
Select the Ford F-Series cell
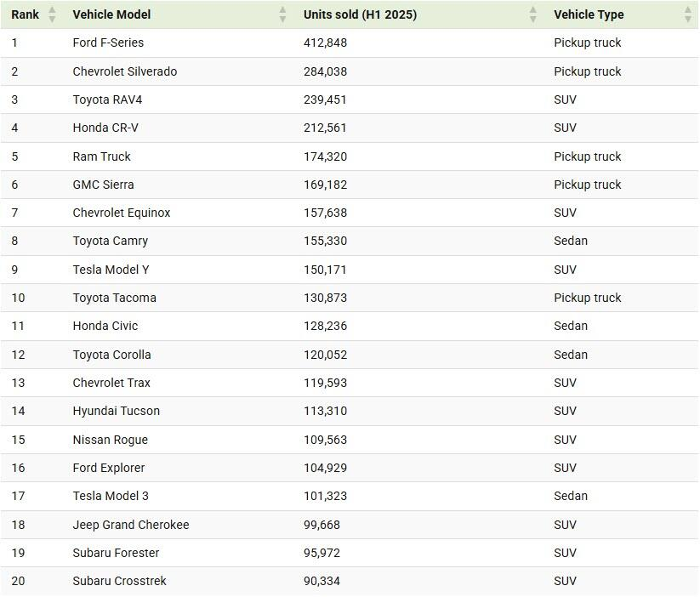click(108, 43)
